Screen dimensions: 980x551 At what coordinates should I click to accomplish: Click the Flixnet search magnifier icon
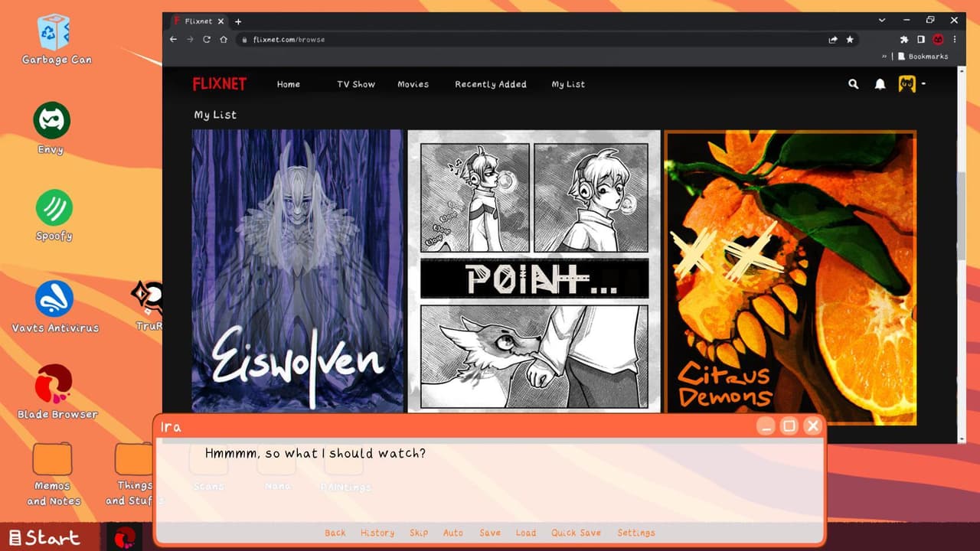point(854,84)
